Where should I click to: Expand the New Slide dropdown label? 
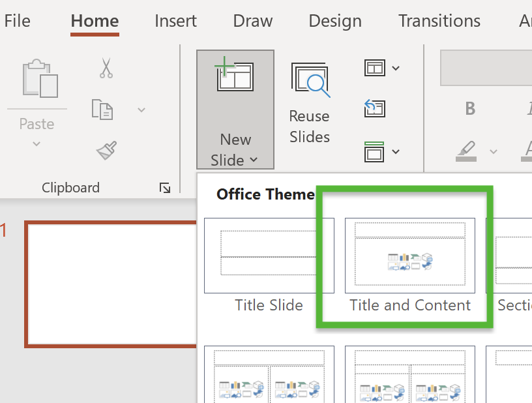tap(235, 149)
